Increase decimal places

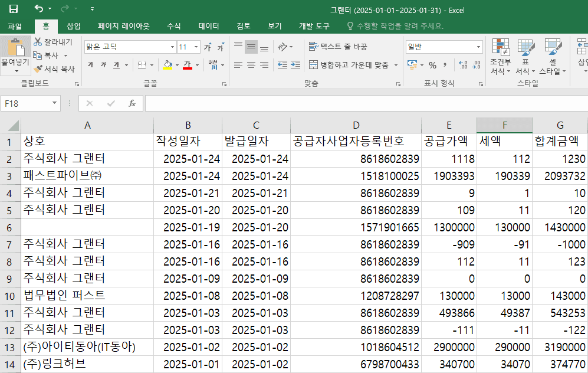pyautogui.click(x=463, y=65)
